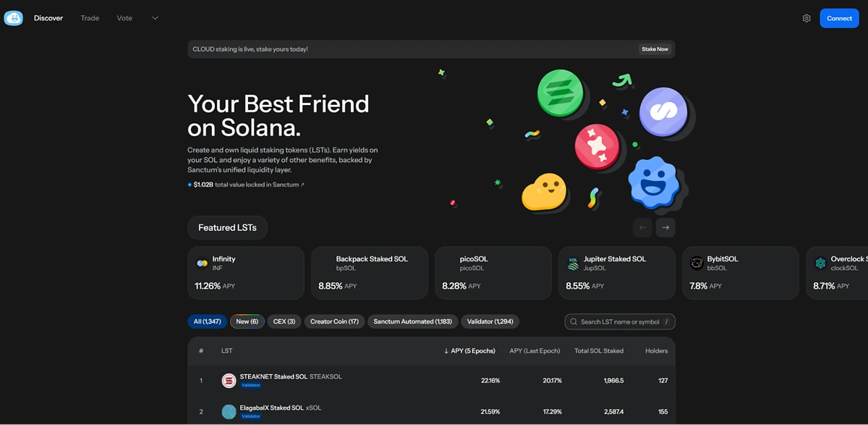The width and height of the screenshot is (868, 425).
Task: Click the Infinity INF token icon
Action: pyautogui.click(x=203, y=264)
